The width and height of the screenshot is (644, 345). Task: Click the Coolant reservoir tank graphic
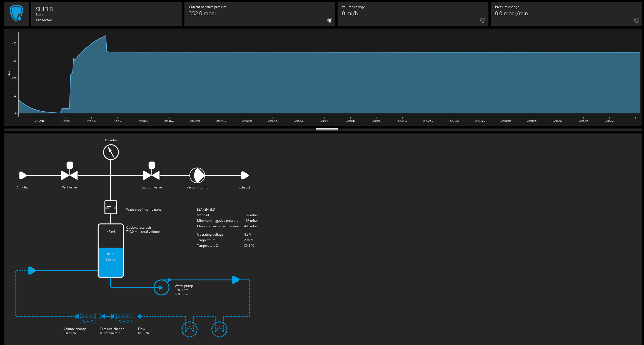111,250
